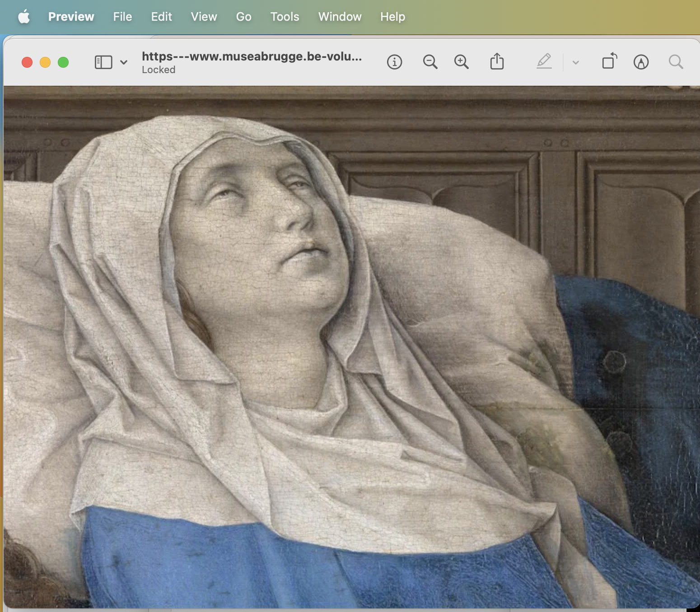
Task: Minimize the Preview window
Action: coord(45,62)
